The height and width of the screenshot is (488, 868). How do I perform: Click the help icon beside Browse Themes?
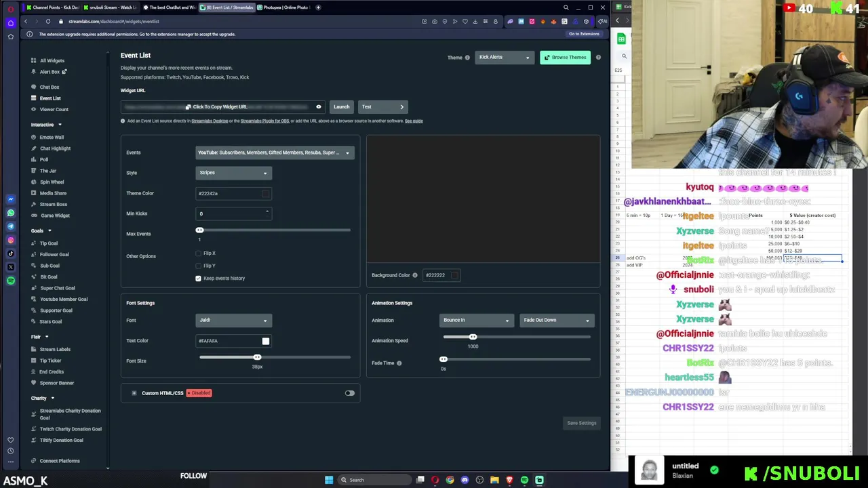coord(598,58)
